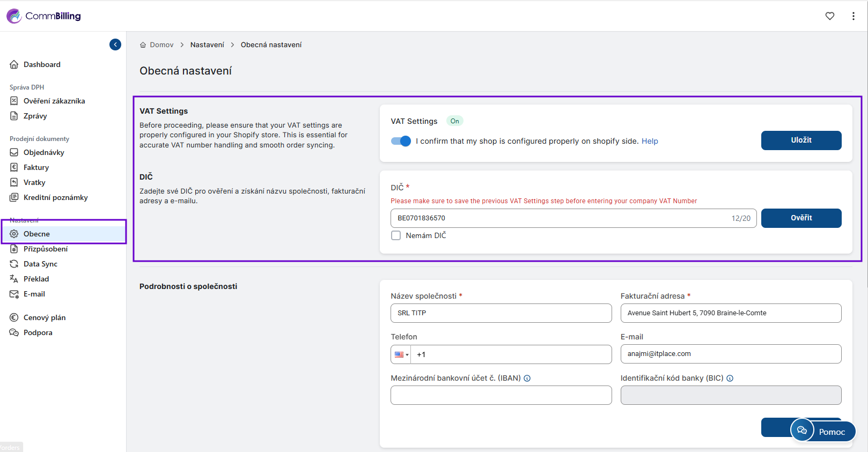The image size is (868, 452).
Task: Go to Faktury in the sidebar
Action: tap(36, 167)
